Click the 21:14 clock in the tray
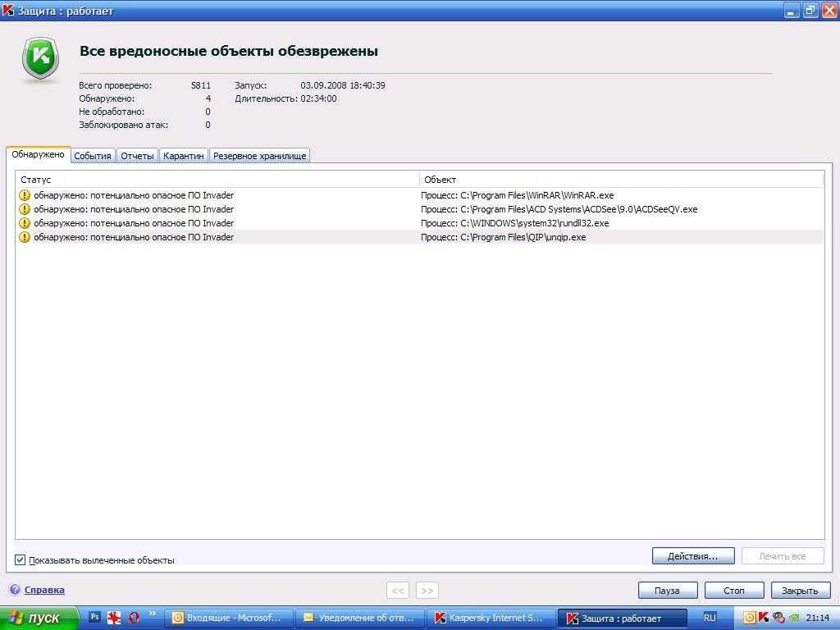The image size is (840, 630). (818, 618)
